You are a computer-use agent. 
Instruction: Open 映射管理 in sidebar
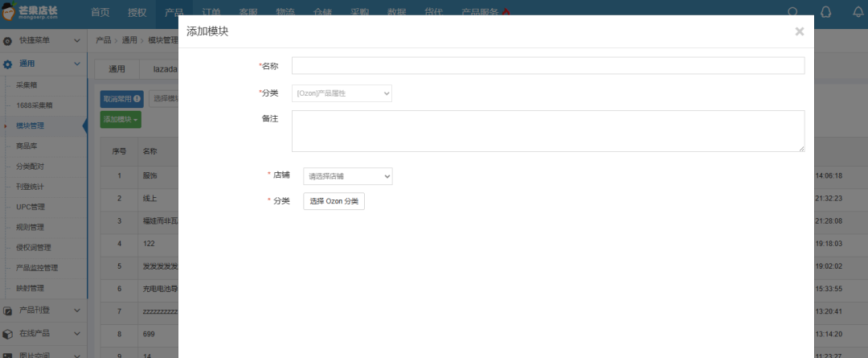[31, 288]
